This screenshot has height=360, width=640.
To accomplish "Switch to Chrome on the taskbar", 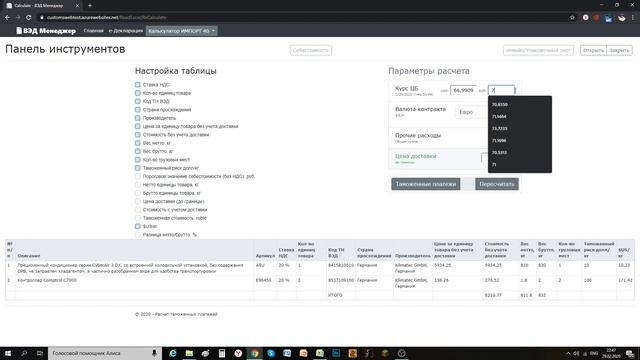I will click(254, 353).
